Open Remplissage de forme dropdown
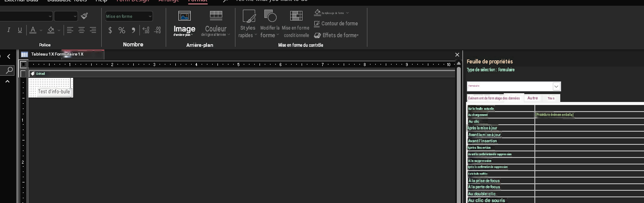Image resolution: width=644 pixels, height=203 pixels. (332, 13)
